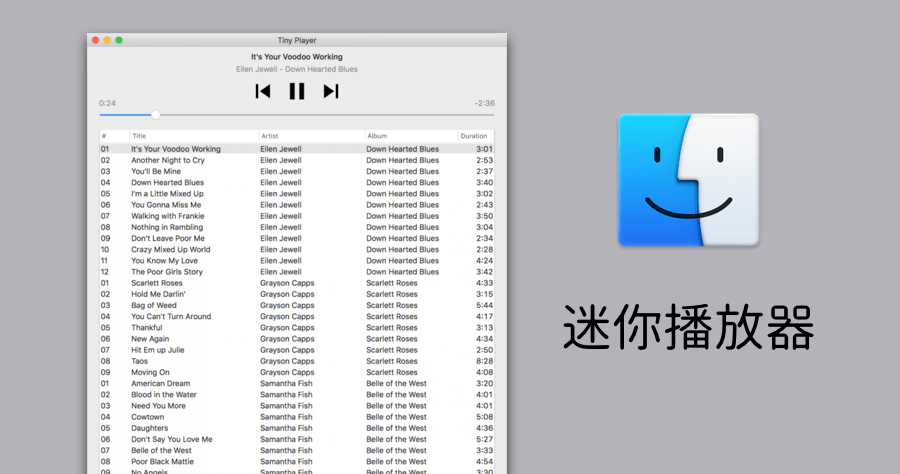Image resolution: width=900 pixels, height=474 pixels.
Task: Sort playlist by Artist column header
Action: point(270,136)
